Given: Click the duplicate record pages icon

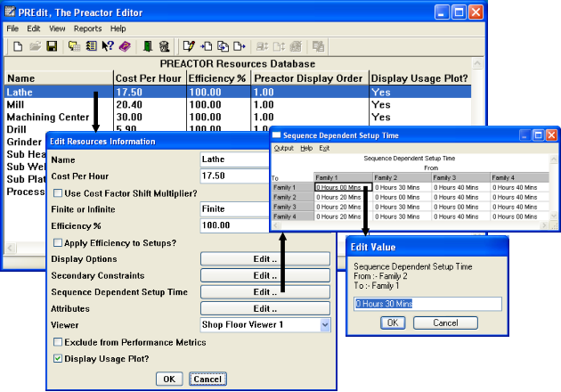Looking at the screenshot, I should coord(224,46).
